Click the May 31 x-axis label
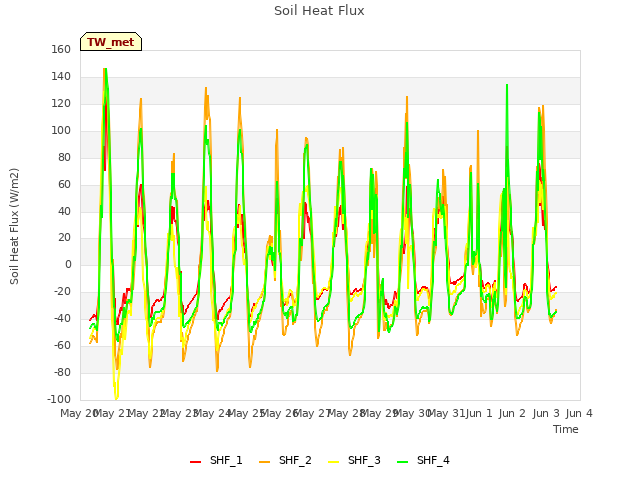This screenshot has height=480, width=640. pos(446,413)
